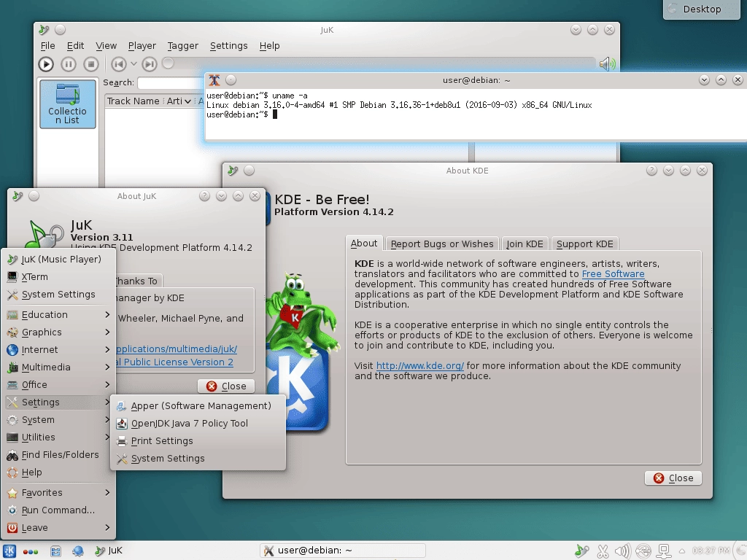The width and height of the screenshot is (747, 560).
Task: Expand the Utilities submenu
Action: coord(59,437)
